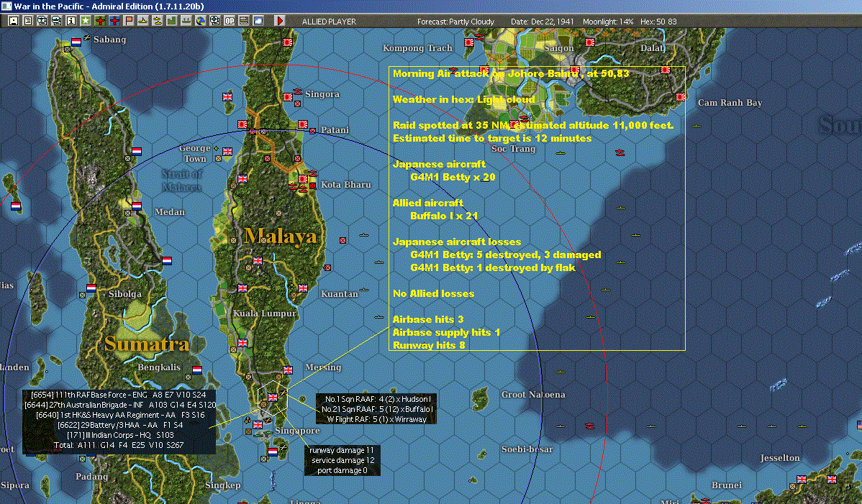Click '111th RAF Base Force' unit line

click(x=118, y=395)
